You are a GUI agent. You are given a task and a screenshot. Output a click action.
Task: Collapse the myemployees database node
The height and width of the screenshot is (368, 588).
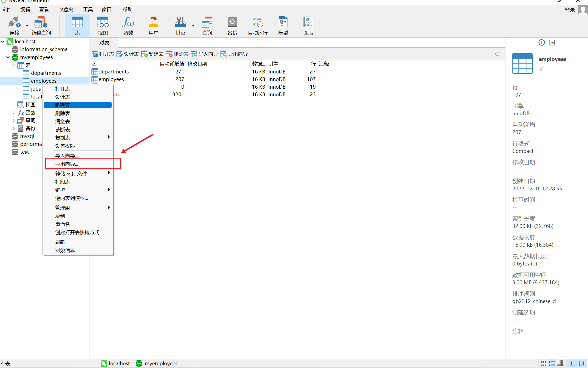pos(8,57)
